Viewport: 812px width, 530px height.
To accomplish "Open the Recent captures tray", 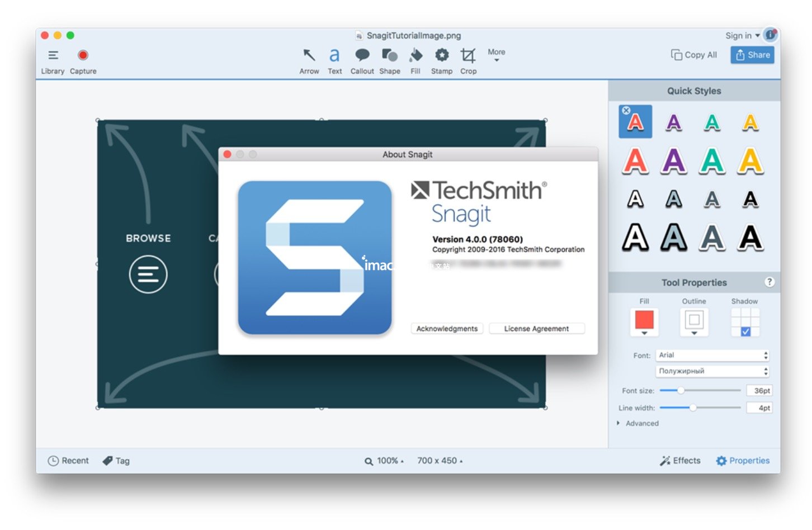I will [68, 461].
